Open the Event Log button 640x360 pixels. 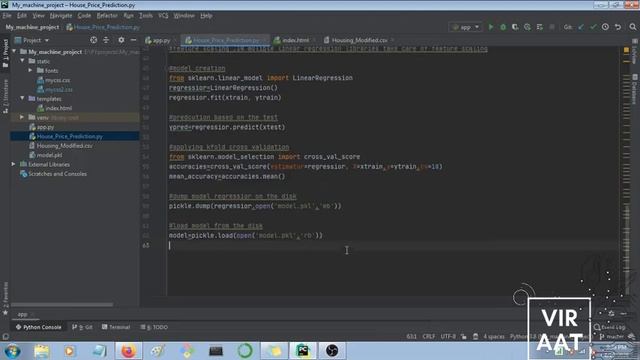[610, 327]
